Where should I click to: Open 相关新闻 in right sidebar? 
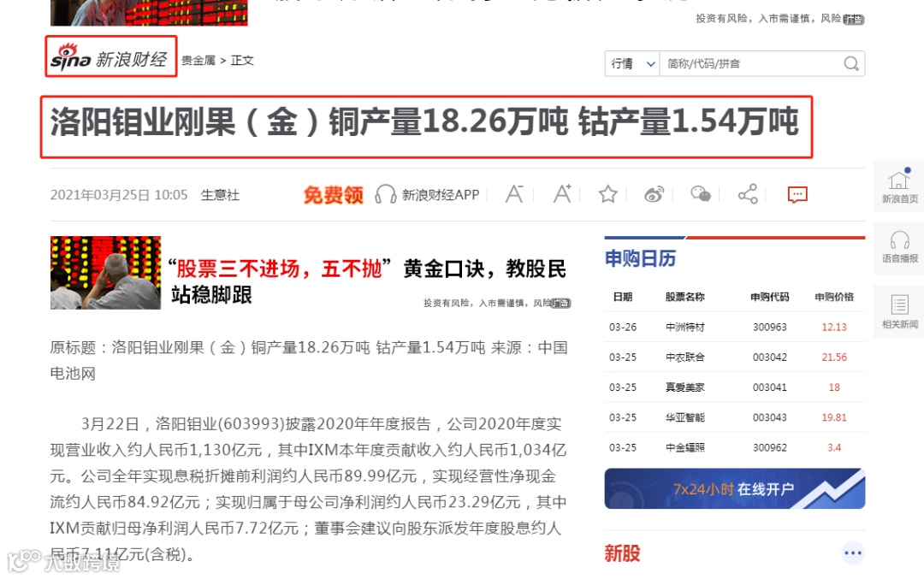[899, 311]
